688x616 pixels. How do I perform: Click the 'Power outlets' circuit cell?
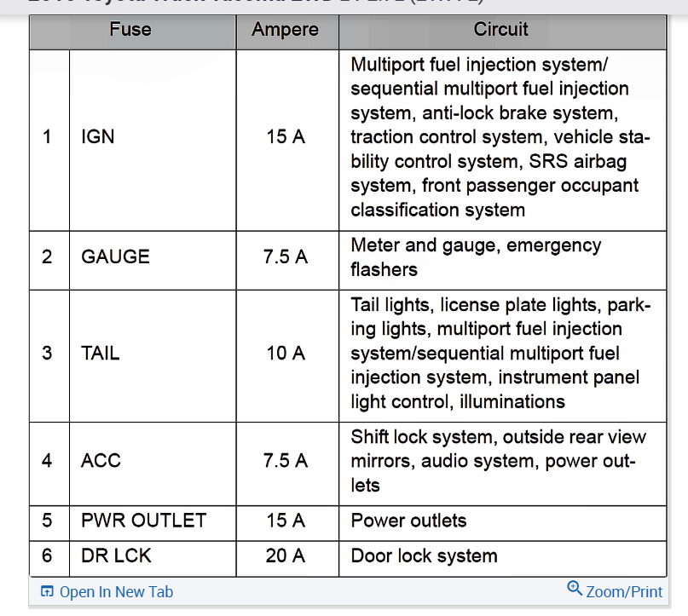pos(408,521)
